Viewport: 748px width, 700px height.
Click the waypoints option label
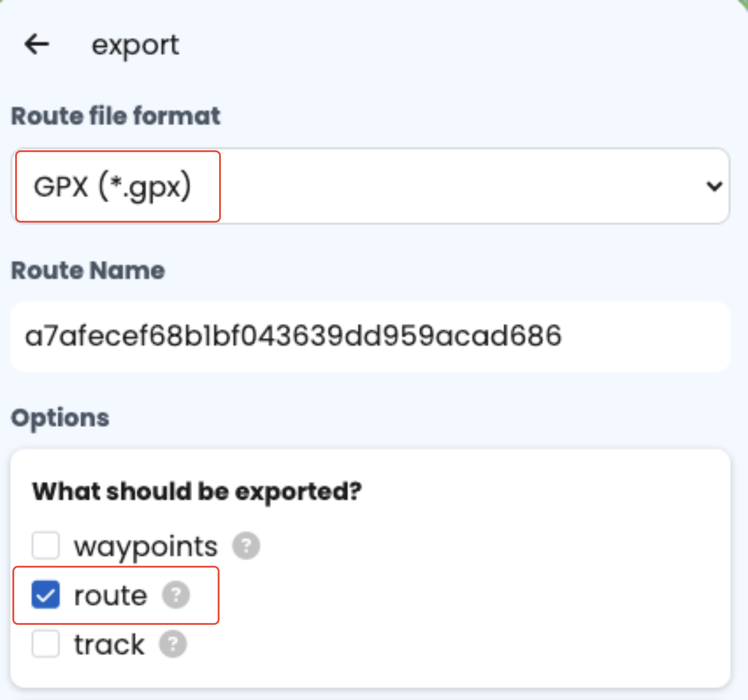pos(146,547)
